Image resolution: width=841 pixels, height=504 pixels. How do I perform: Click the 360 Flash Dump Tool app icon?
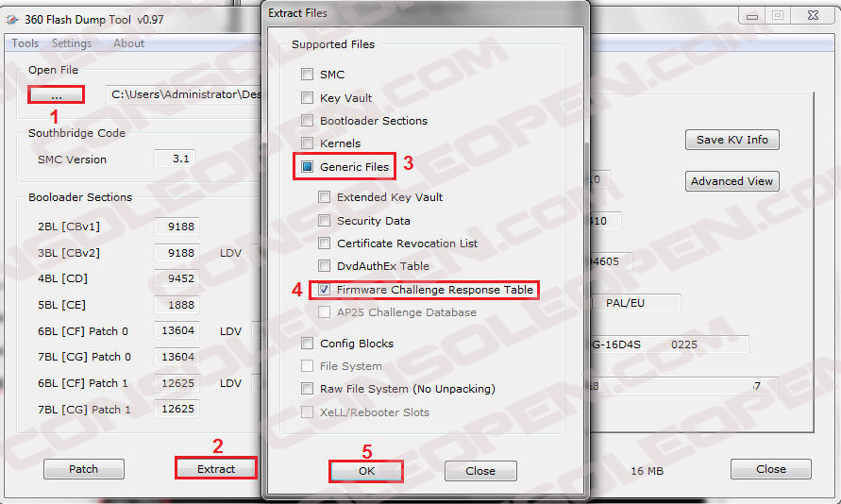click(12, 19)
